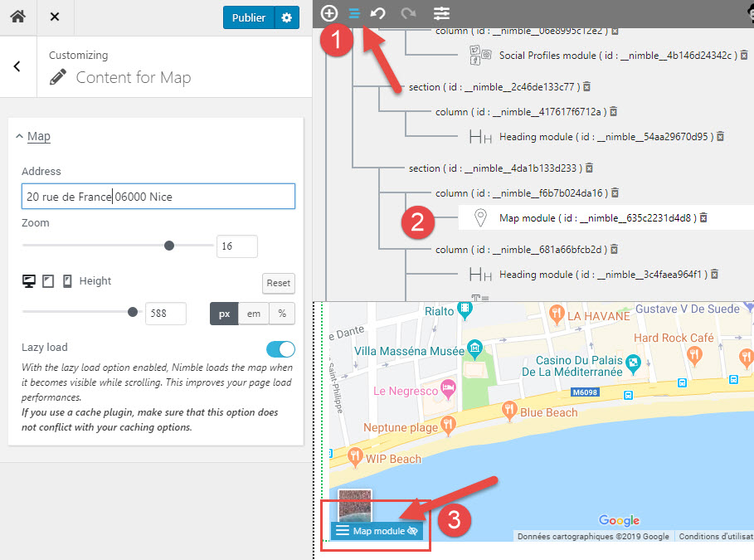Click the home icon in customizer header
Viewport: 754px width, 560px height.
[x=17, y=17]
